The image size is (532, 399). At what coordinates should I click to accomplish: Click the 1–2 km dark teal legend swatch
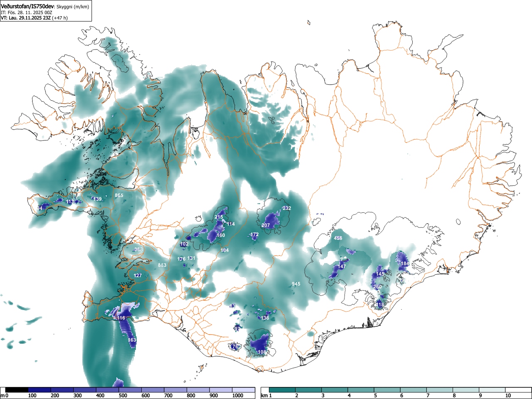pyautogui.click(x=282, y=390)
